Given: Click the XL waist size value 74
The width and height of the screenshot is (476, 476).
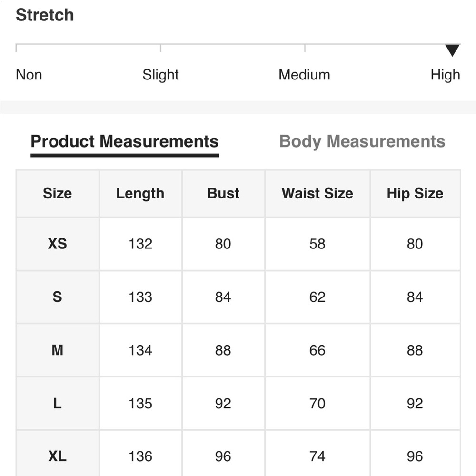Looking at the screenshot, I should coord(317,456).
